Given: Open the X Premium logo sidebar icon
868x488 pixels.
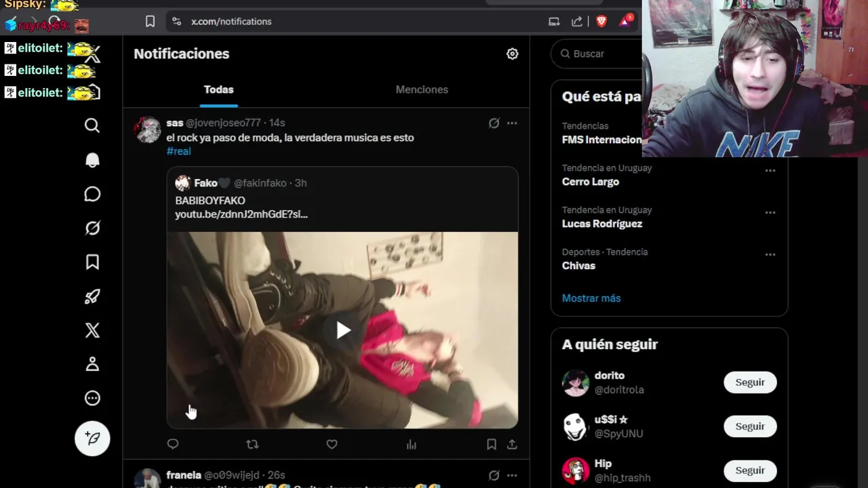Looking at the screenshot, I should (92, 330).
